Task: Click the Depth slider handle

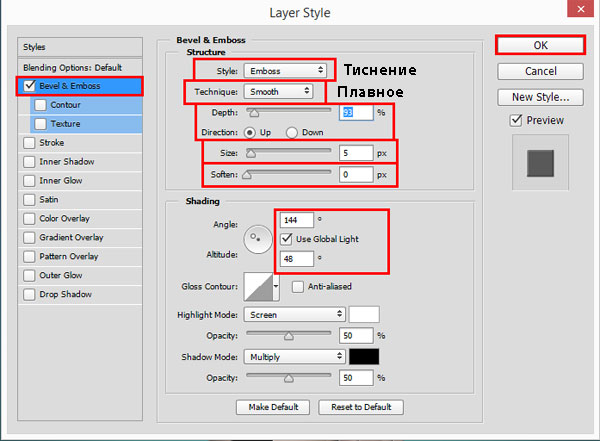Action: (x=254, y=113)
